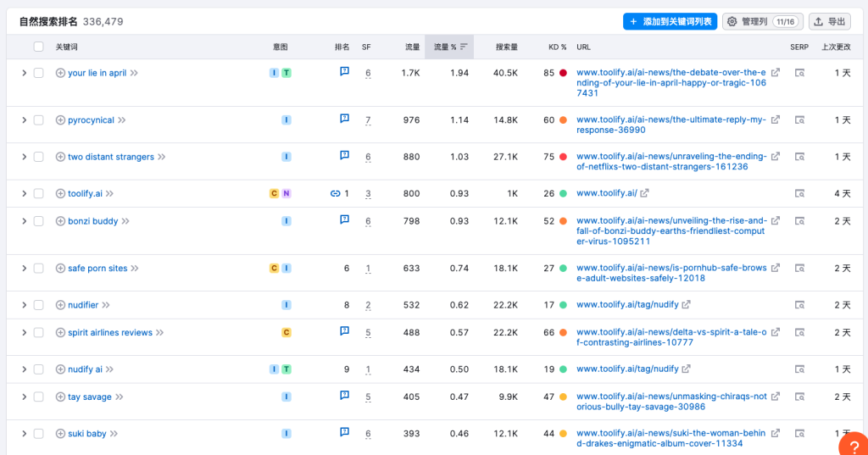This screenshot has height=455, width=868.
Task: Open the bonzi buddy keyword link
Action: pyautogui.click(x=93, y=221)
